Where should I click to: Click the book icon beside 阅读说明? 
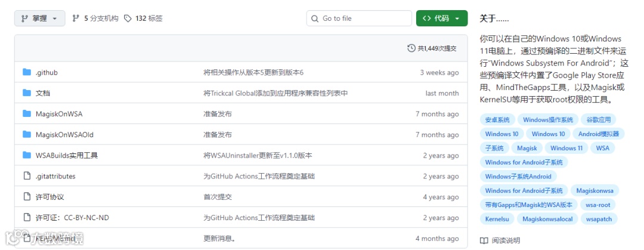pyautogui.click(x=484, y=240)
